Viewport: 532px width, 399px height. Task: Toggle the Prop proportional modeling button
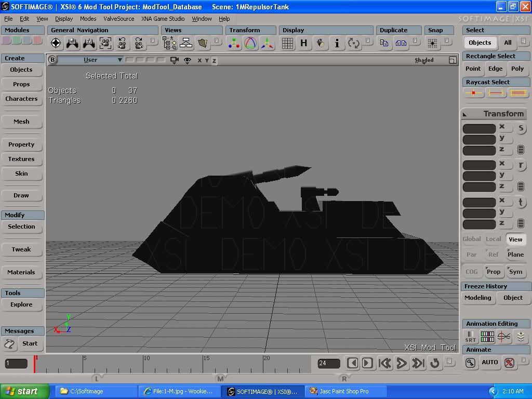[x=494, y=272]
